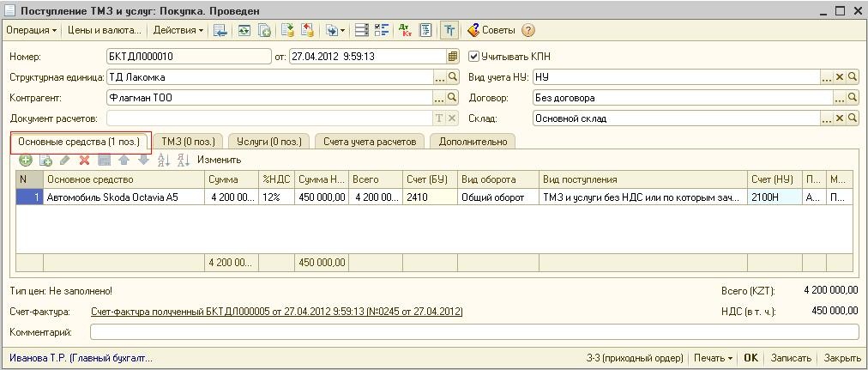Open the Операция dropdown menu
Image resolution: width=868 pixels, height=370 pixels.
[32, 31]
